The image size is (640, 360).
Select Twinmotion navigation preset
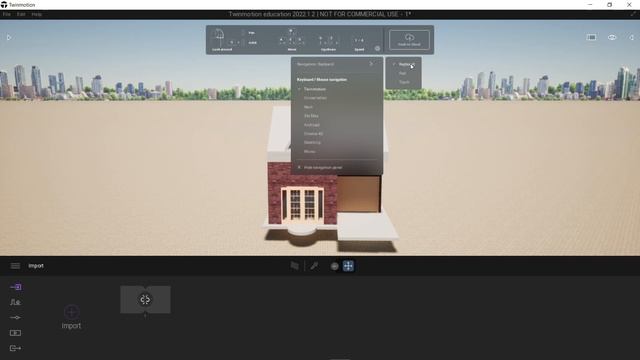(315, 89)
